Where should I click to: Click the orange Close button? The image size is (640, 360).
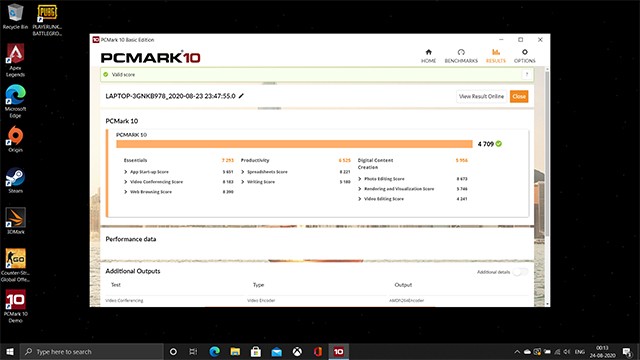(519, 96)
